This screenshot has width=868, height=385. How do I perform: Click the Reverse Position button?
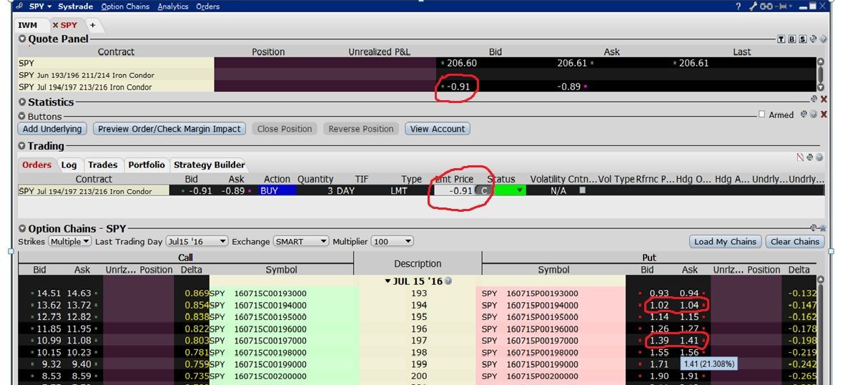coord(361,129)
